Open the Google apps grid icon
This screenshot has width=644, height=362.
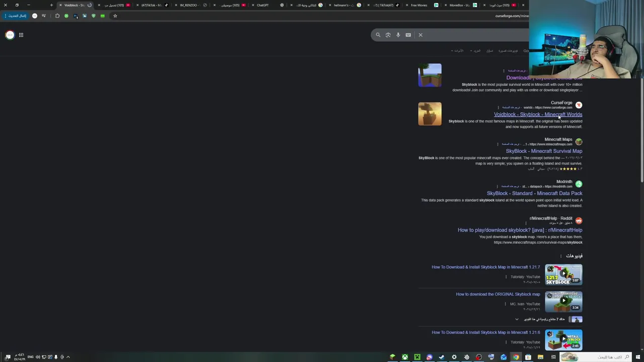click(21, 35)
